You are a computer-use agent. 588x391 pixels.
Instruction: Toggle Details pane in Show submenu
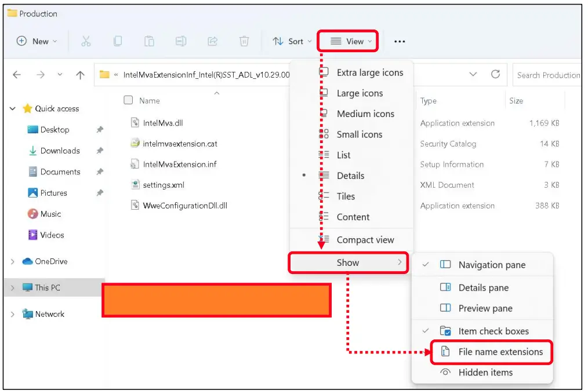tap(482, 288)
